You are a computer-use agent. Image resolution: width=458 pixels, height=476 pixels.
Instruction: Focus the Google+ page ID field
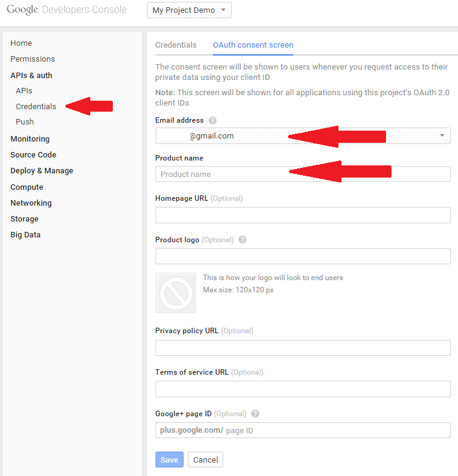[x=302, y=430]
